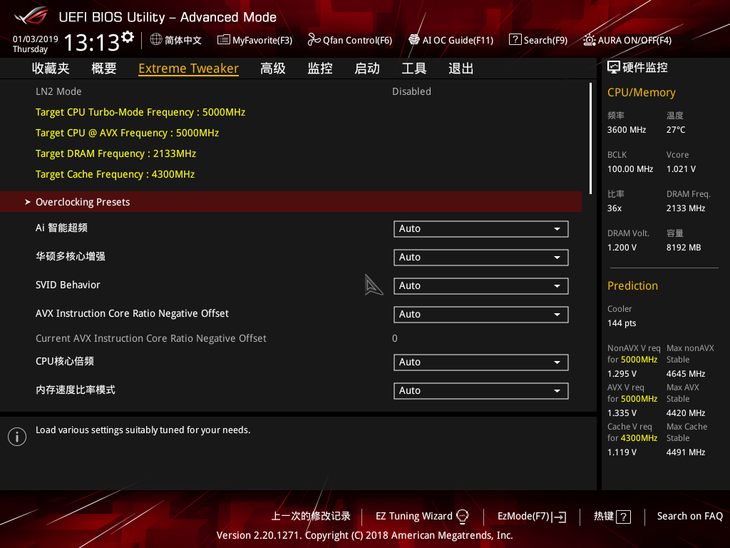Image resolution: width=730 pixels, height=548 pixels.
Task: Click 热键 hotkeys label
Action: (603, 516)
